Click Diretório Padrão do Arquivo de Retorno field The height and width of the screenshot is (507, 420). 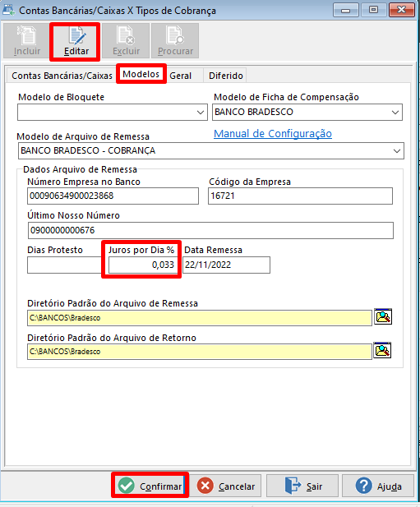(x=200, y=352)
